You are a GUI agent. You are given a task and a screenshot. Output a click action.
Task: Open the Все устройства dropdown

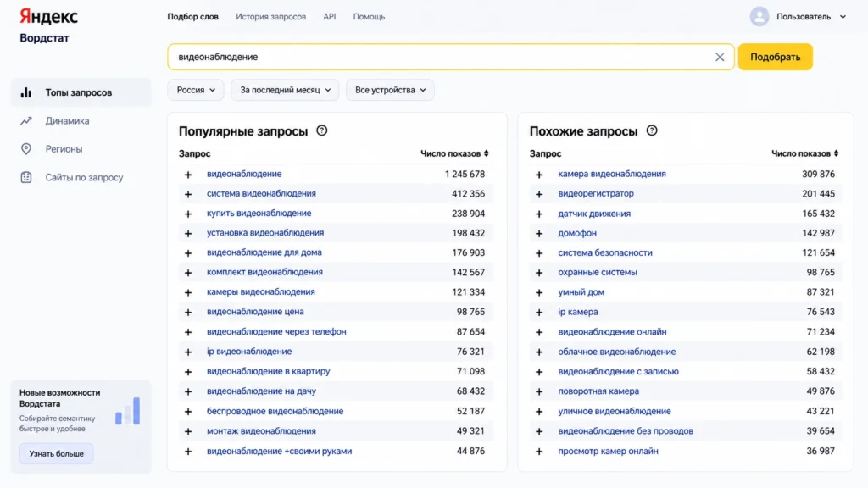coord(390,90)
